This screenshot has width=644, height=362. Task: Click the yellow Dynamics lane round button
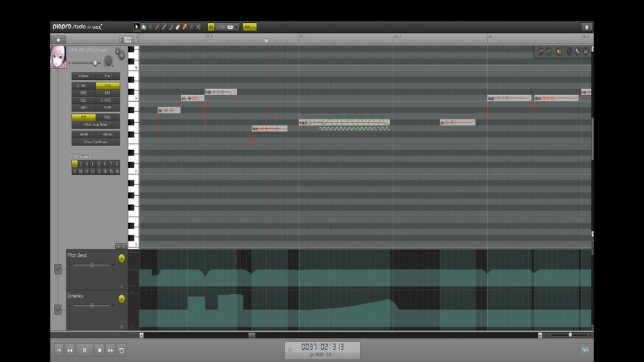121,299
